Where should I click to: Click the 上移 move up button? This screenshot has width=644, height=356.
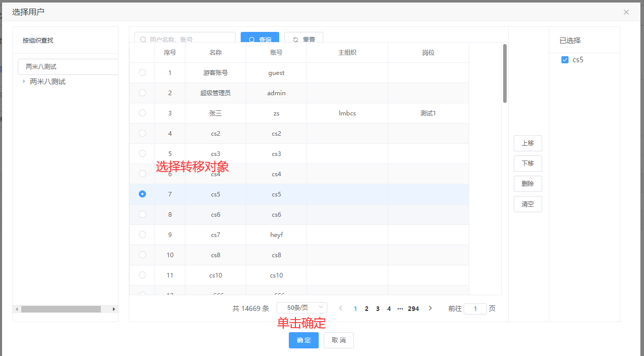pyautogui.click(x=527, y=143)
